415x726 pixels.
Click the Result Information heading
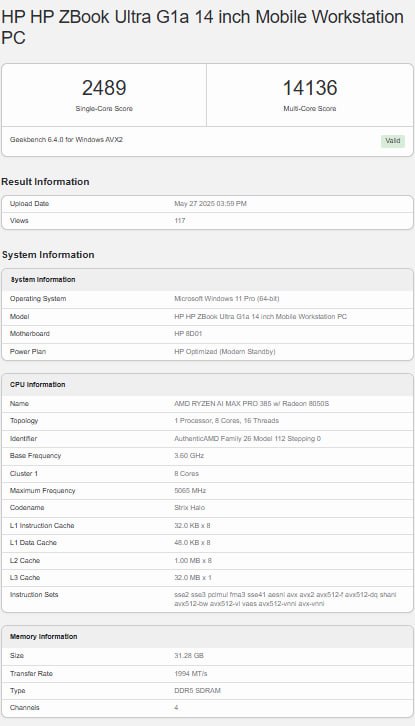point(45,182)
